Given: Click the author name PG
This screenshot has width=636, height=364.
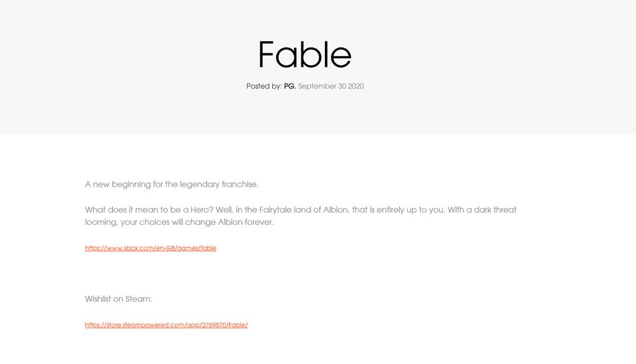Looking at the screenshot, I should pos(289,86).
